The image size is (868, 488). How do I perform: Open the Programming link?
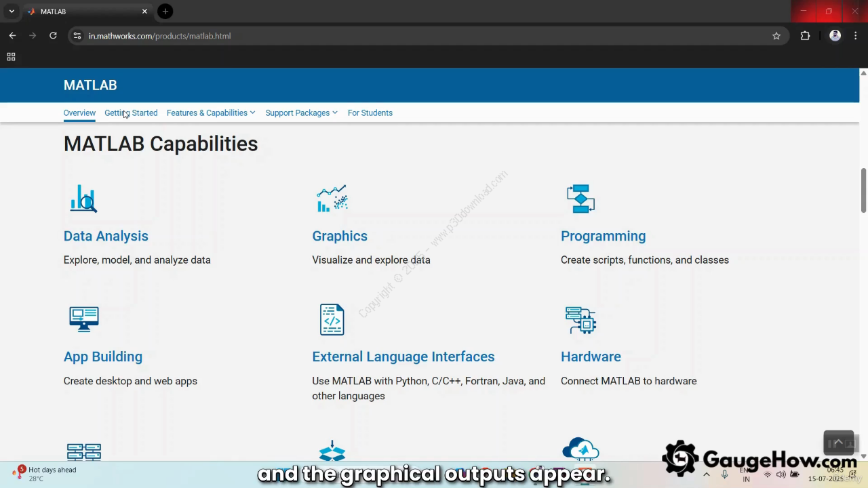[603, 236]
